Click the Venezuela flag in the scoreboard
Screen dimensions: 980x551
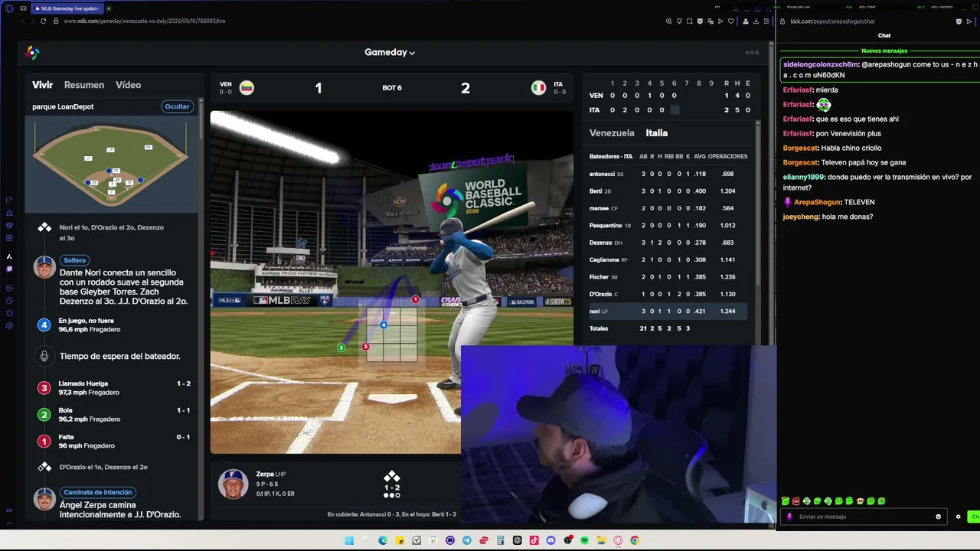pos(247,88)
